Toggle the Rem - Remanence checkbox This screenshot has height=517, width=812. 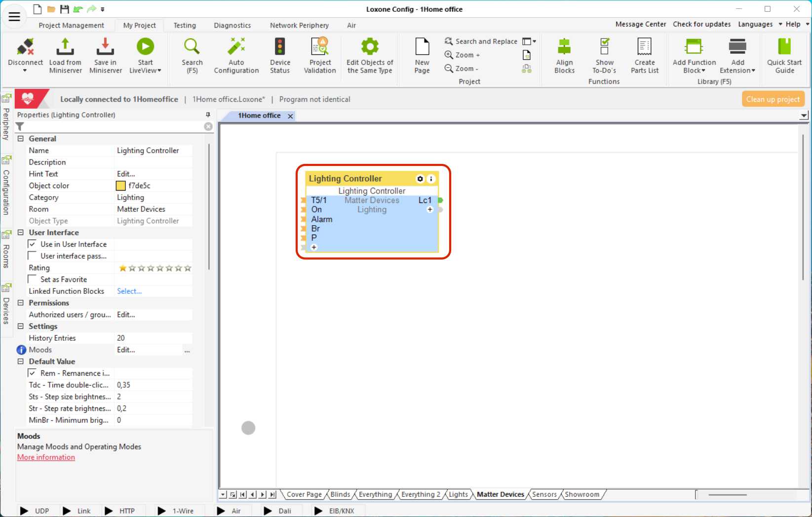click(32, 373)
